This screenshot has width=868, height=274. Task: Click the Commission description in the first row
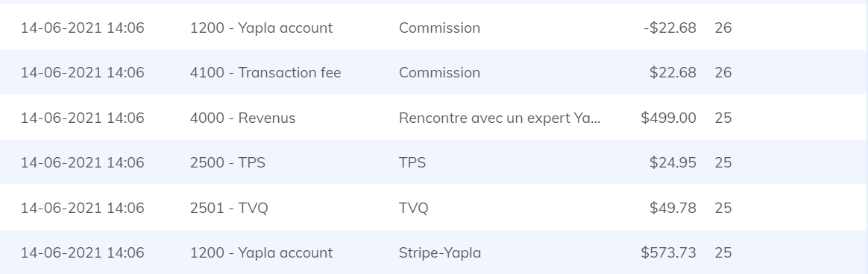tap(439, 28)
